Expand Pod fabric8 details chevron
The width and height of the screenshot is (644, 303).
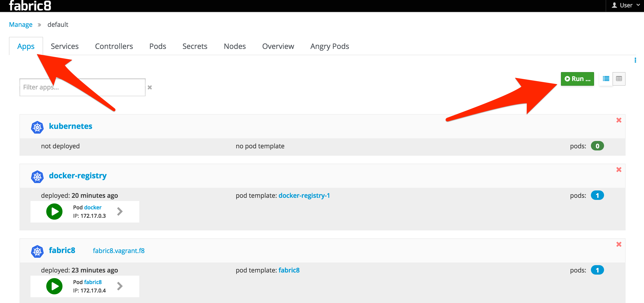120,286
